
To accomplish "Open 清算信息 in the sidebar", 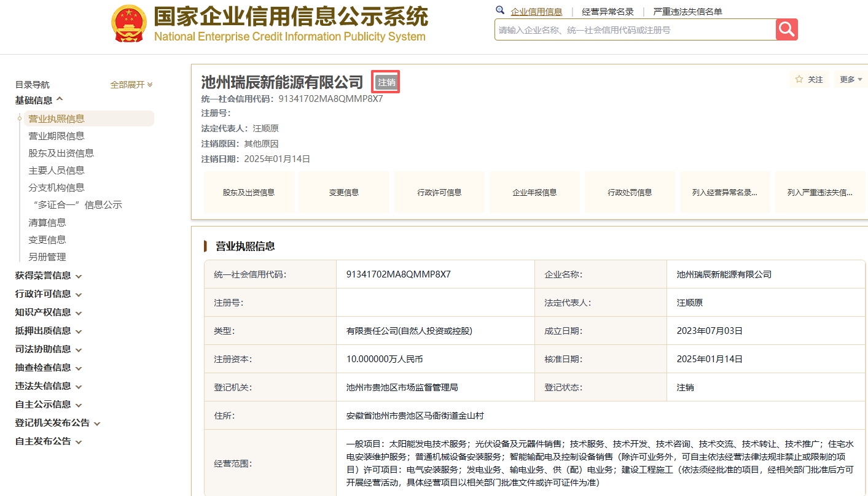I will pyautogui.click(x=47, y=223).
